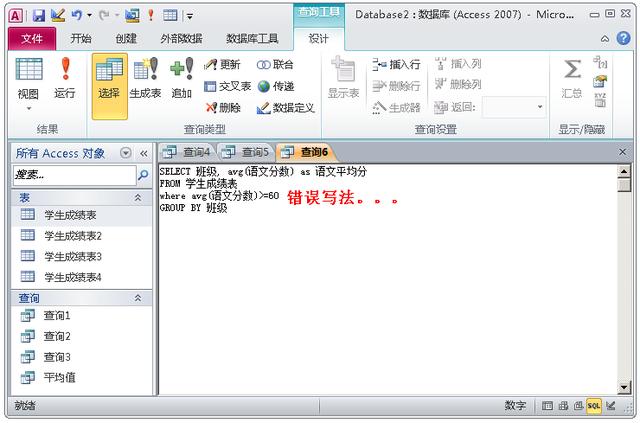Switch to the 外部数据 ribbon tab
Screen dimensions: 640x423
pos(181,39)
